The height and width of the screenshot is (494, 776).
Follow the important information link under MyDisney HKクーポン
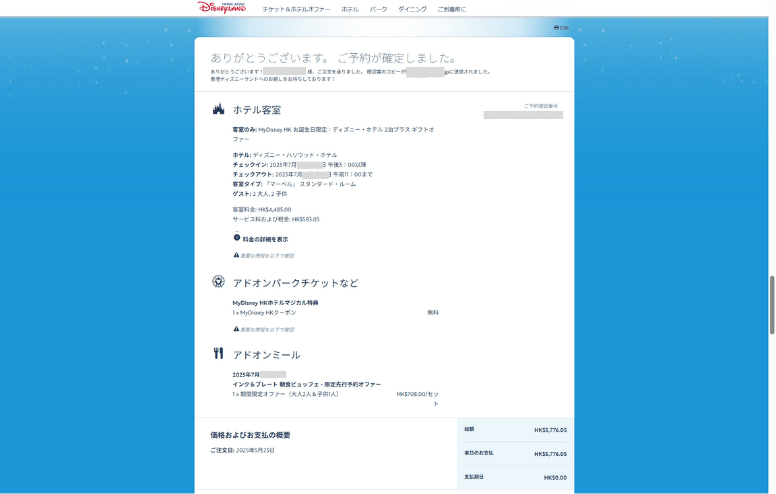point(267,330)
